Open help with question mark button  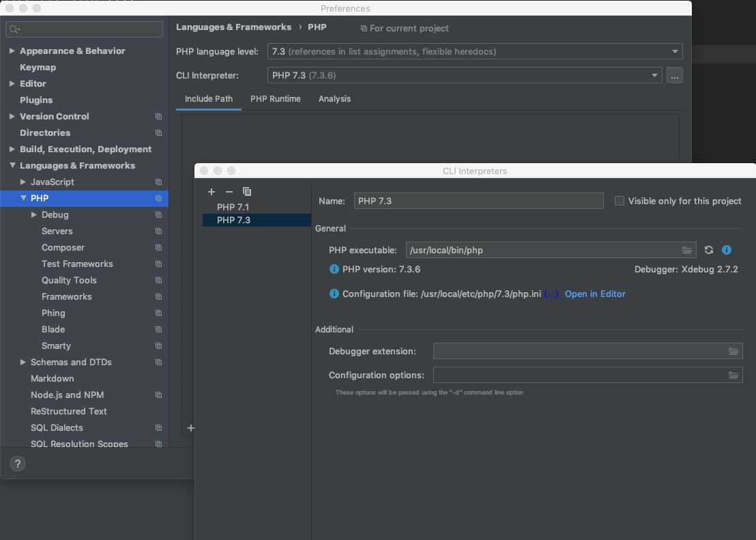click(x=18, y=464)
